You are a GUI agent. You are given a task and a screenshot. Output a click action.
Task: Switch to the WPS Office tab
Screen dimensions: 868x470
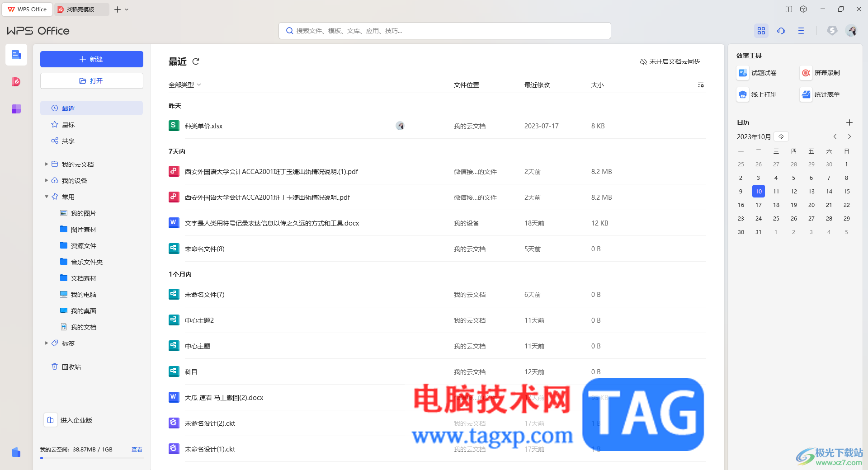(x=27, y=9)
